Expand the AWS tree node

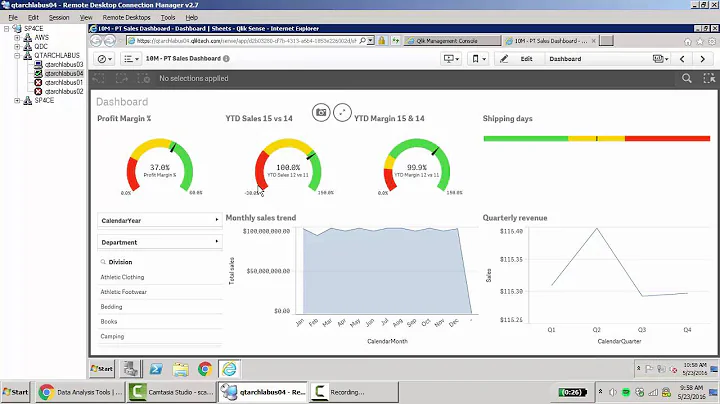(x=17, y=38)
